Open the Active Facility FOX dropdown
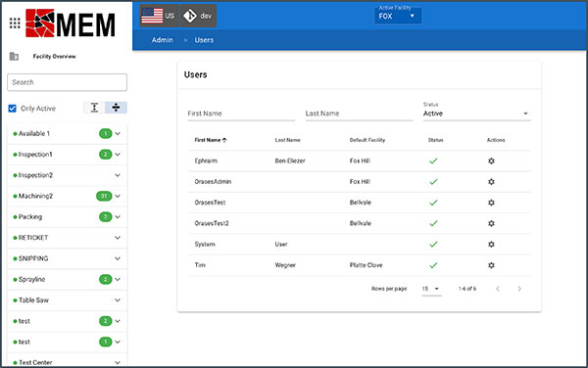This screenshot has width=588, height=368. click(398, 16)
